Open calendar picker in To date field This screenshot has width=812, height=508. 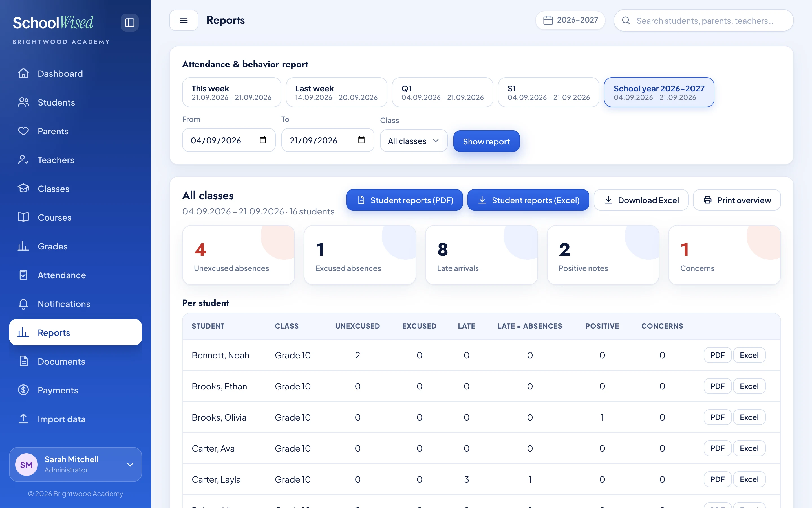click(x=361, y=140)
